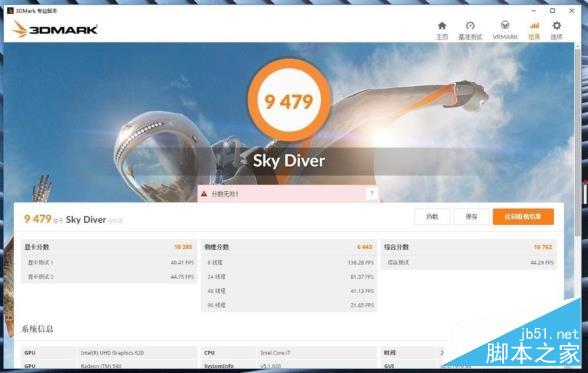
Task: Click the 21.65 FPS value
Action: click(362, 306)
